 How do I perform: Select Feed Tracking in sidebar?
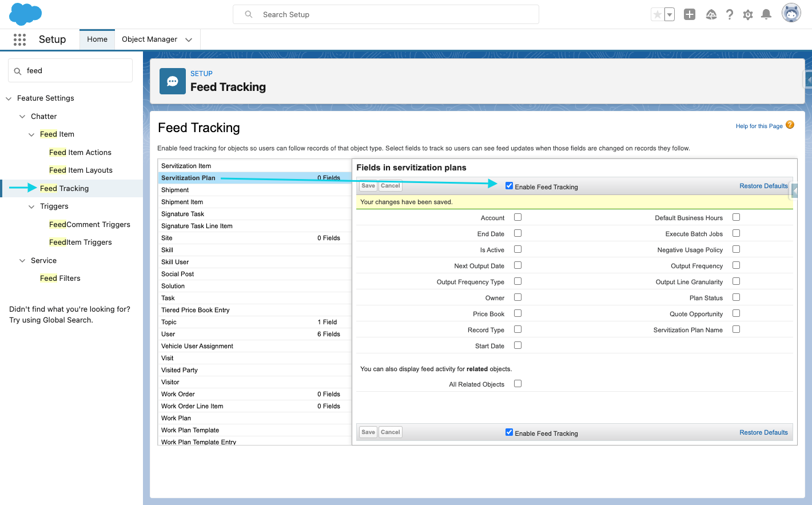click(64, 189)
